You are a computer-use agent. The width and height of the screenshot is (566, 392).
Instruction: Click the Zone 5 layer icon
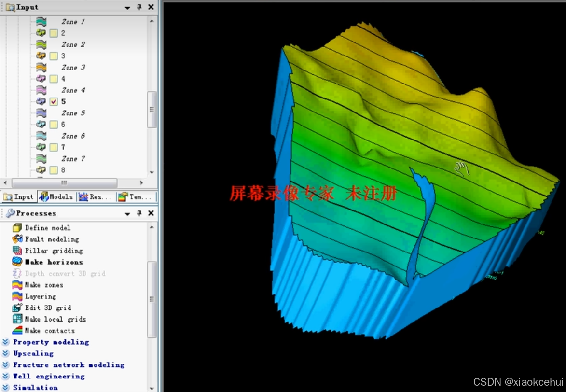pos(41,113)
